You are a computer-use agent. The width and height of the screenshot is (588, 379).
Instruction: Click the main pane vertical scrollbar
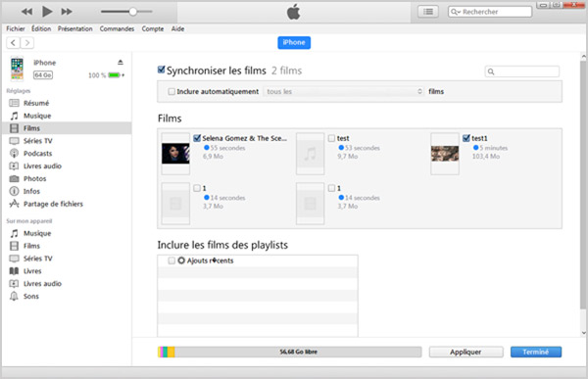(x=583, y=185)
